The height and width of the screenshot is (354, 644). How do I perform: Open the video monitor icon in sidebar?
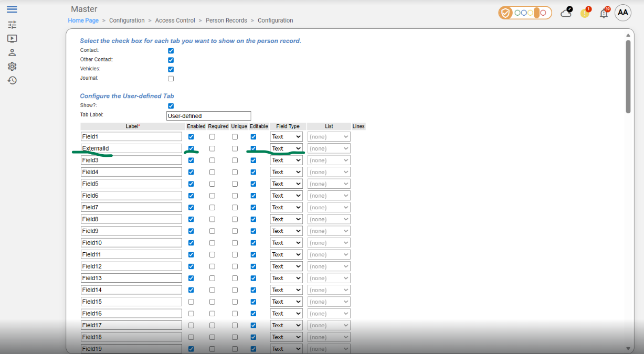click(x=12, y=38)
